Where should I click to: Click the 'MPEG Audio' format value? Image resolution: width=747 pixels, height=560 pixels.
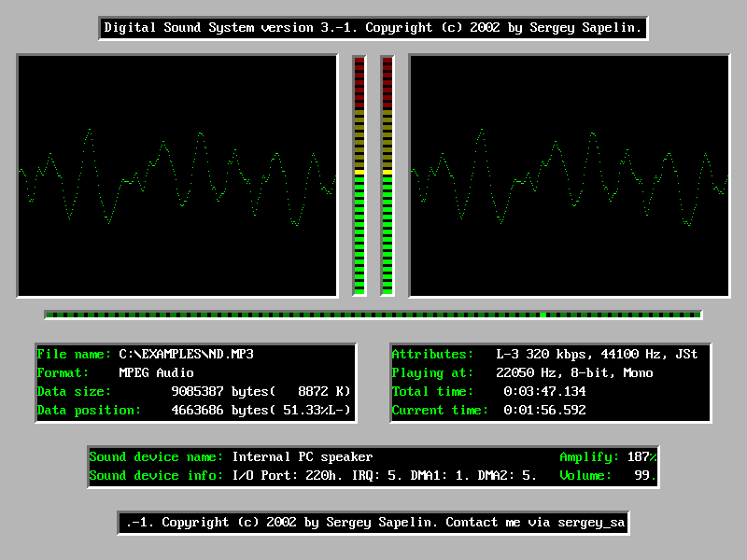coord(156,372)
